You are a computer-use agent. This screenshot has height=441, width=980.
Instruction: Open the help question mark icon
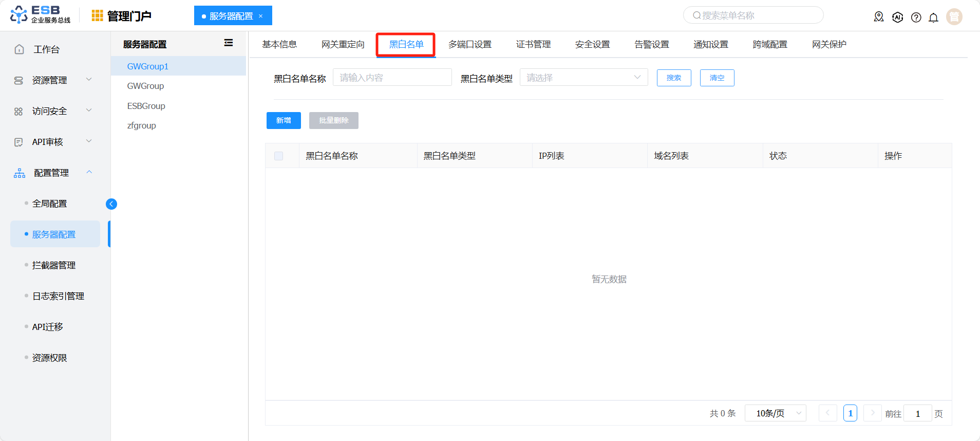(916, 17)
